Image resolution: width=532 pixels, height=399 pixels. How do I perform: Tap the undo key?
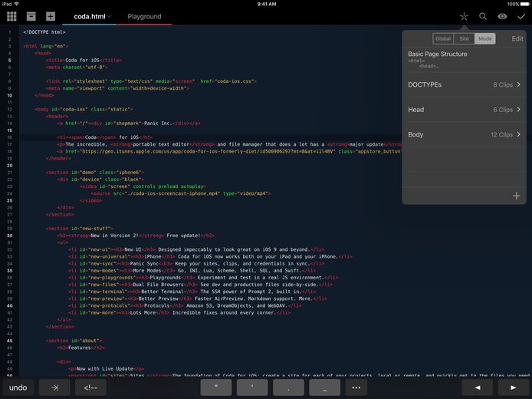click(18, 387)
